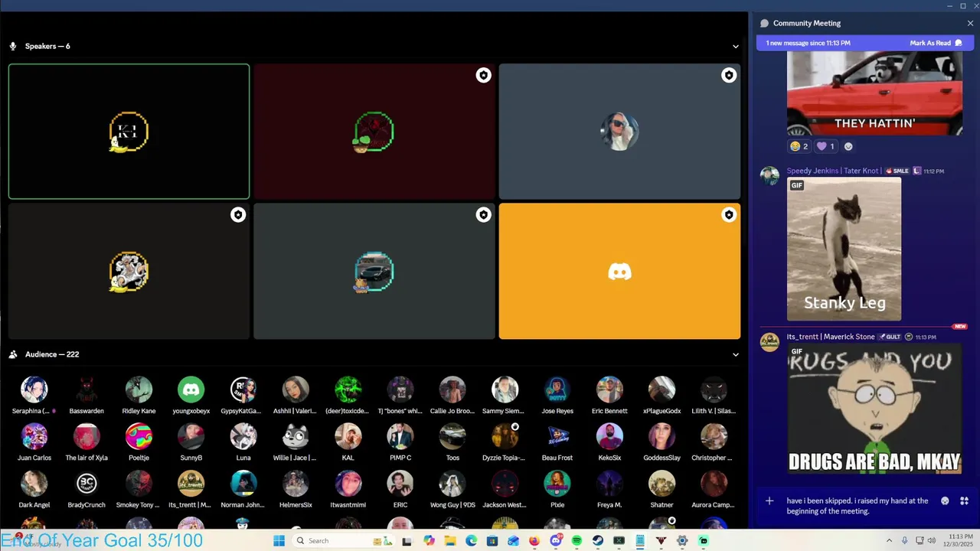Click the Freya M. name label
This screenshot has width=980, height=551.
coord(609,505)
